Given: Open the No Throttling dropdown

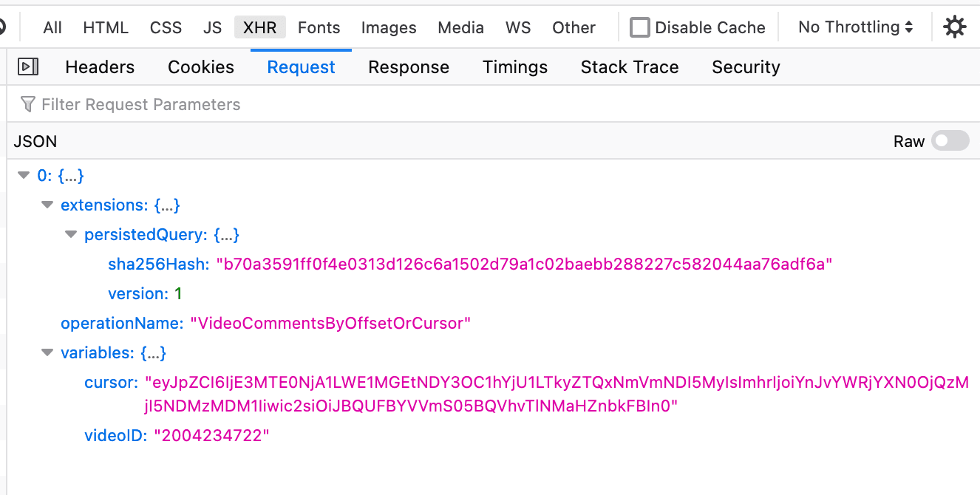Looking at the screenshot, I should pyautogui.click(x=854, y=27).
